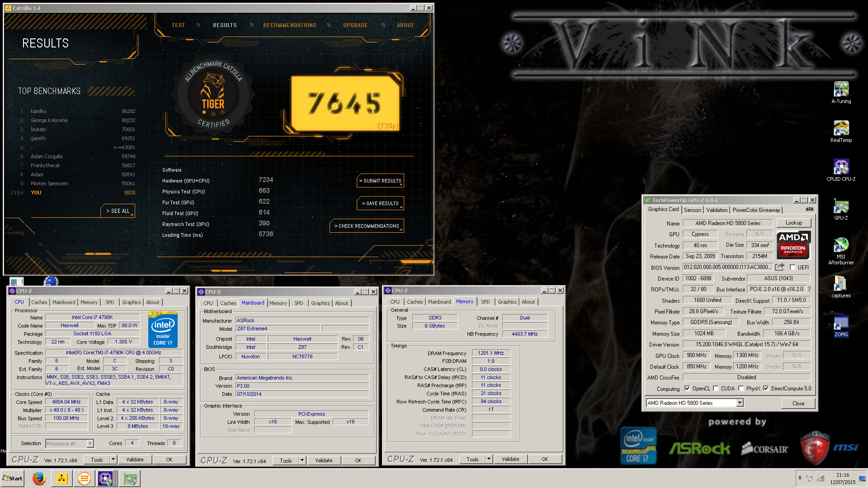Open the RealTemp desktop shortcut

[x=841, y=131]
